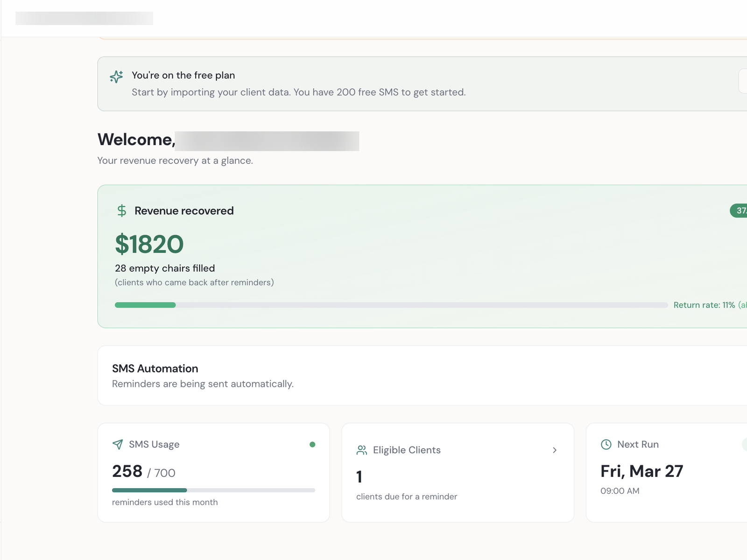Screen dimensions: 747x560
Task: Select the eligible clients count showing 1
Action: [359, 476]
